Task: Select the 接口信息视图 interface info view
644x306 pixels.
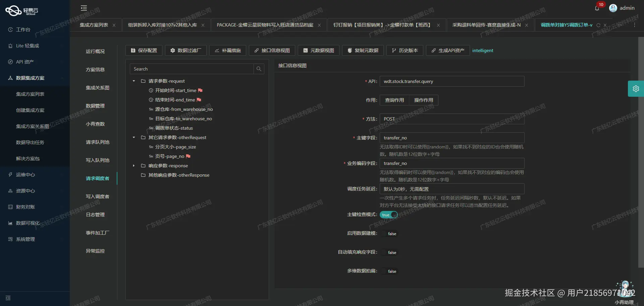Action: tap(272, 50)
